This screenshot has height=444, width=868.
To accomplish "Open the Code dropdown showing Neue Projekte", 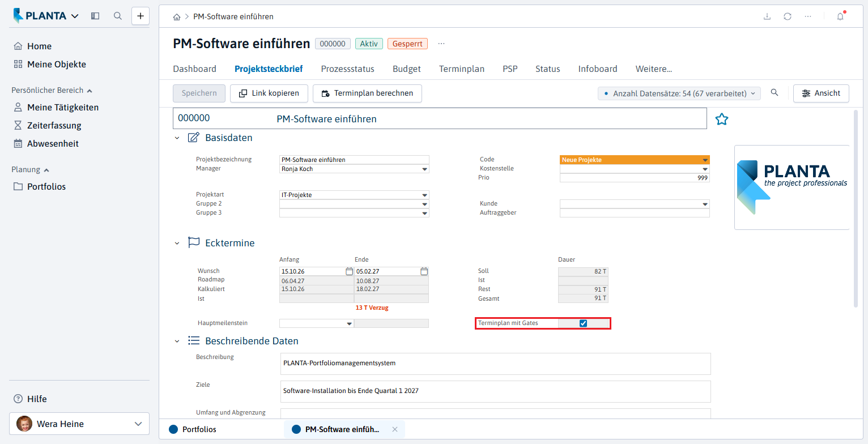I will [x=705, y=160].
